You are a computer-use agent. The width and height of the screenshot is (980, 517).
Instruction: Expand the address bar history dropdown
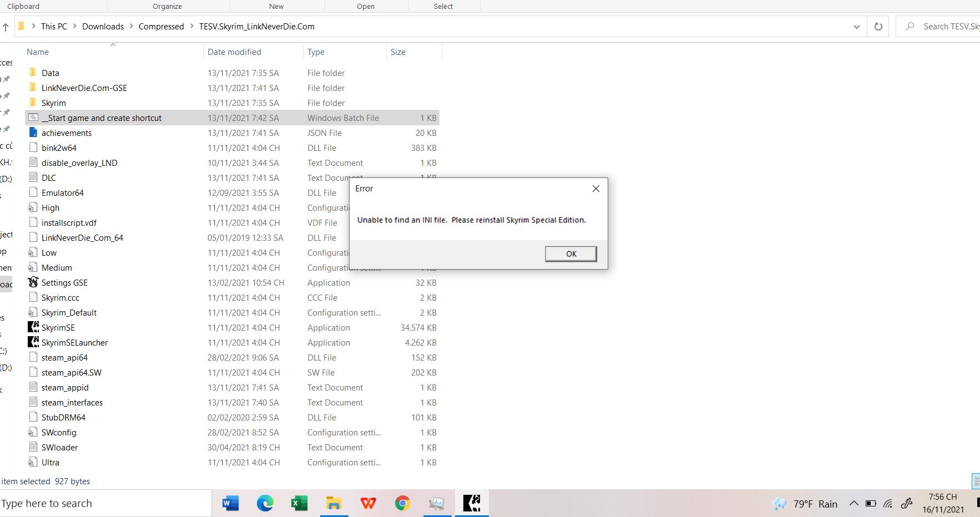(856, 27)
